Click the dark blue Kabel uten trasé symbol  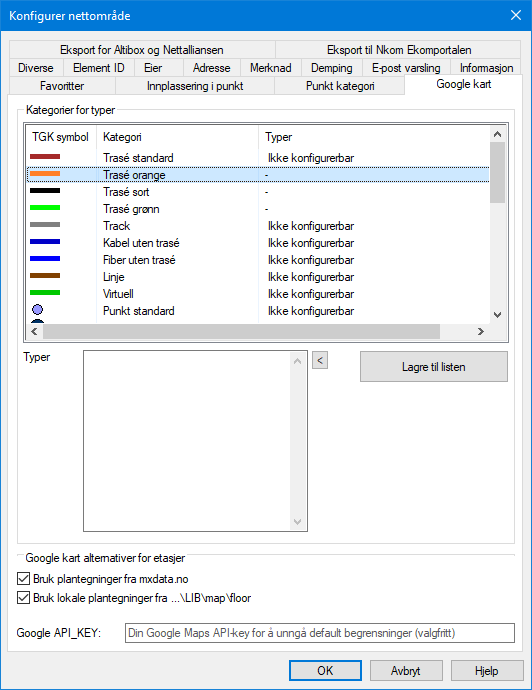pyautogui.click(x=45, y=242)
